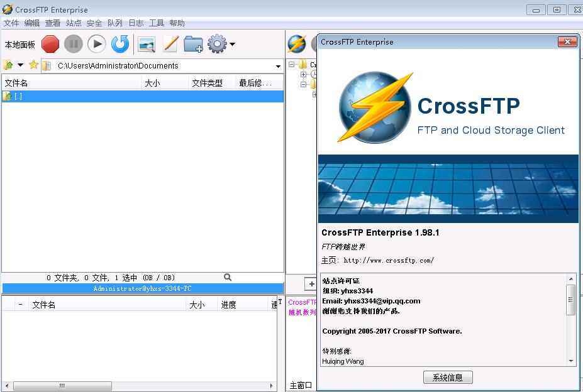
Task: Open the 工具 menu
Action: [157, 23]
